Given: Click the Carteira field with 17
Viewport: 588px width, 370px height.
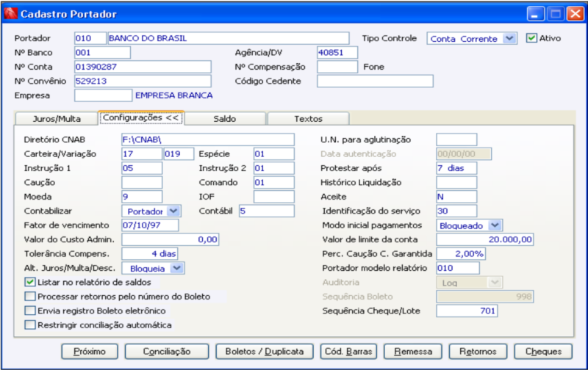Looking at the screenshot, I should click(142, 153).
